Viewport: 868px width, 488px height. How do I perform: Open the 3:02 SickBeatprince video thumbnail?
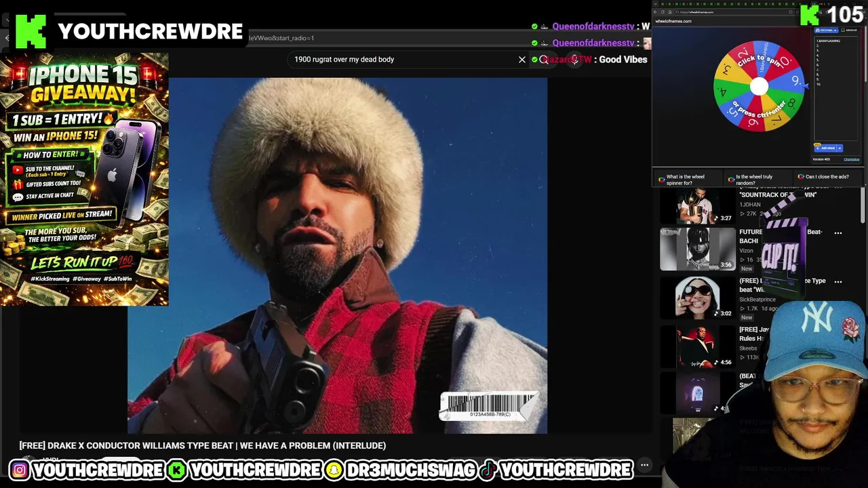[x=698, y=298]
